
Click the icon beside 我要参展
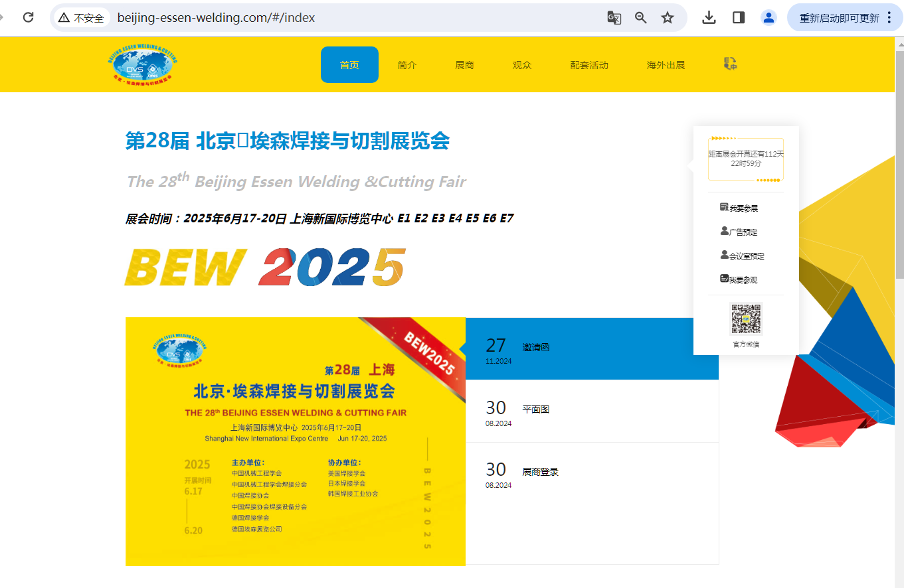point(724,207)
